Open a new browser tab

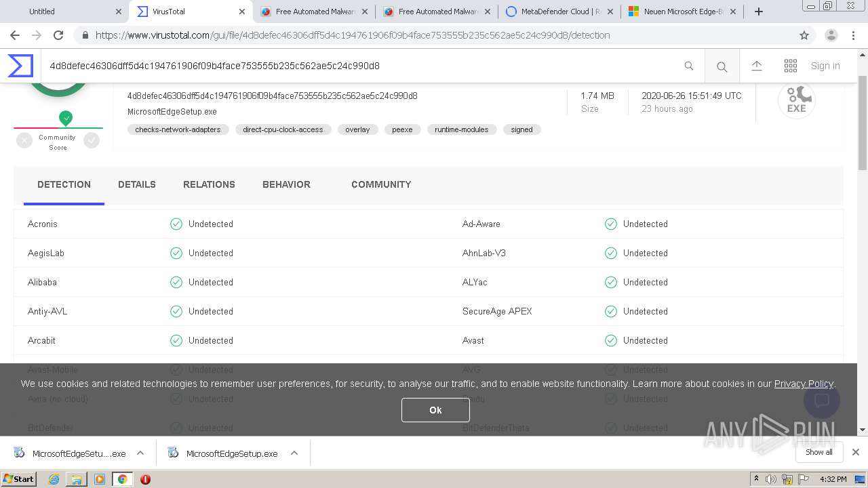(x=759, y=12)
